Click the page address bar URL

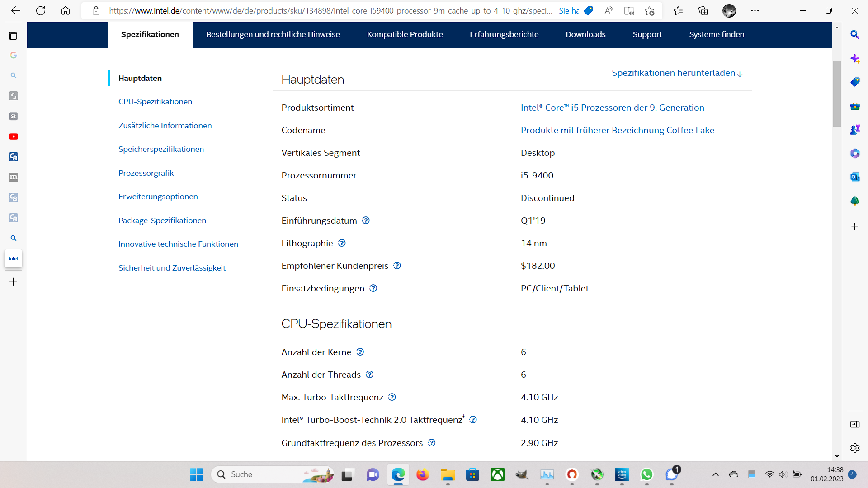tap(330, 11)
